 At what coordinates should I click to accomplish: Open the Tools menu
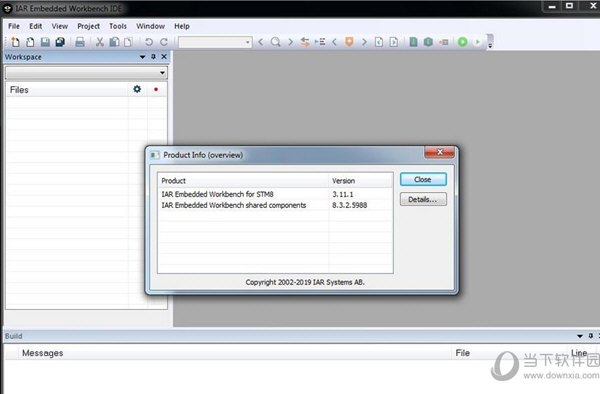118,26
